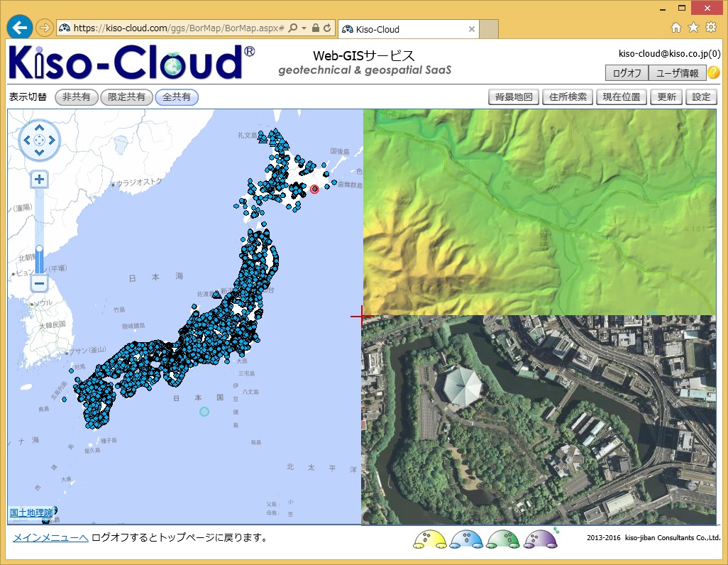Click the Web-GISサービス heading text
This screenshot has width=728, height=565.
363,56
